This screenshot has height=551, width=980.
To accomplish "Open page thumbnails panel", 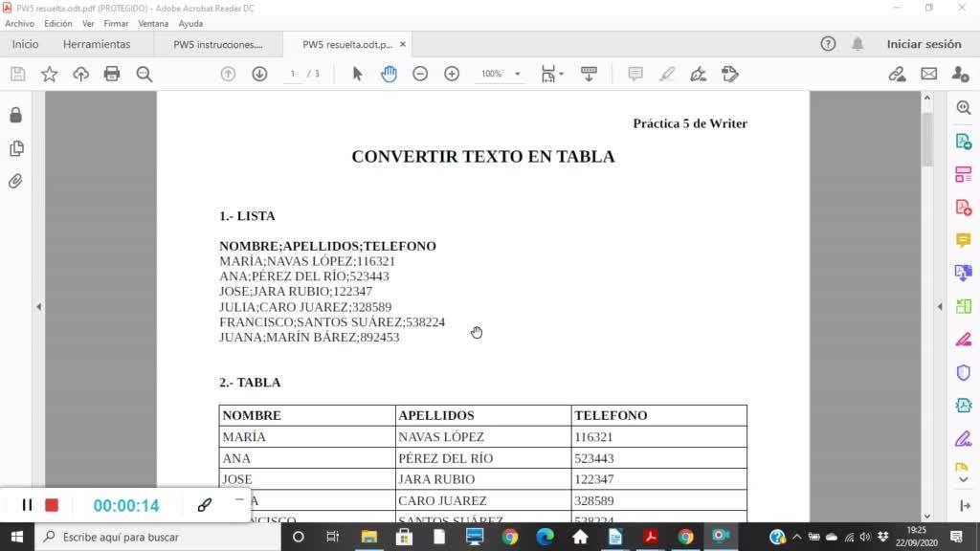I will point(16,148).
